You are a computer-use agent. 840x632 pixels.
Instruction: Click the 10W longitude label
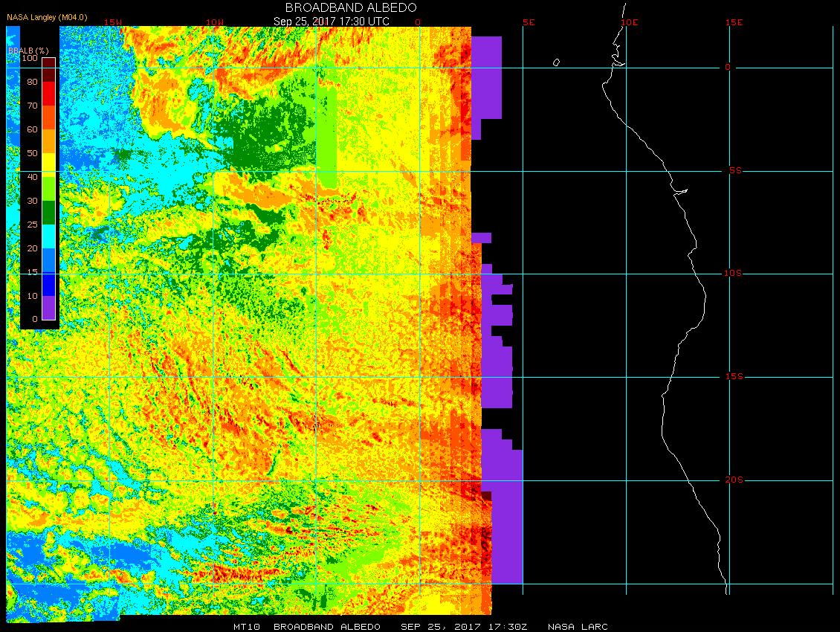point(215,22)
